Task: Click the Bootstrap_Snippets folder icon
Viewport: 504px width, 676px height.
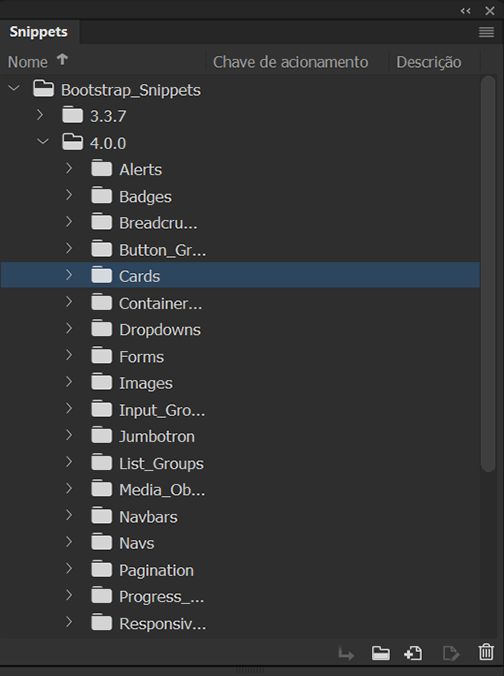Action: coord(44,89)
